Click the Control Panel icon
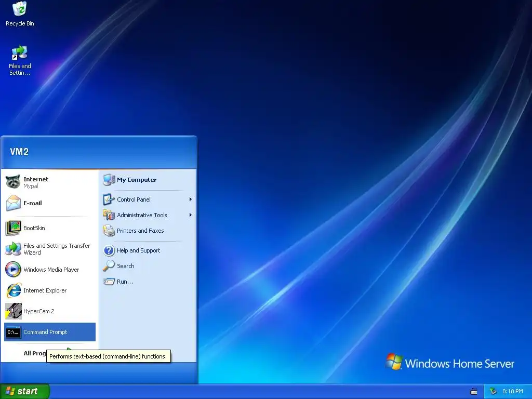 point(109,199)
